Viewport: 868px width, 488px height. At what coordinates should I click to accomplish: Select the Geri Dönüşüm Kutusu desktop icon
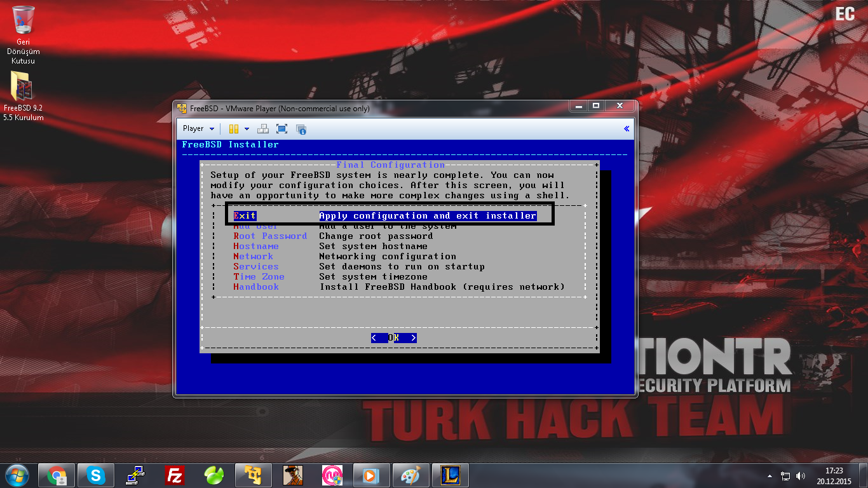24,35
